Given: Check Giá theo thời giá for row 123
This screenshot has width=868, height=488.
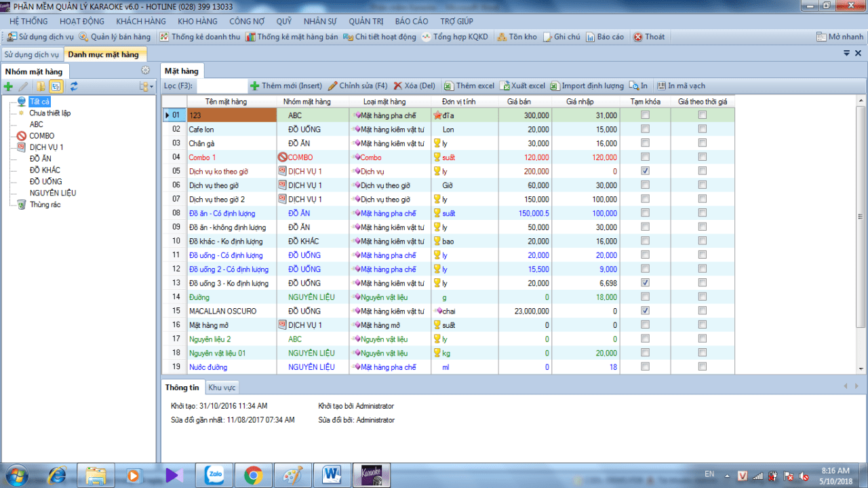Looking at the screenshot, I should (703, 115).
